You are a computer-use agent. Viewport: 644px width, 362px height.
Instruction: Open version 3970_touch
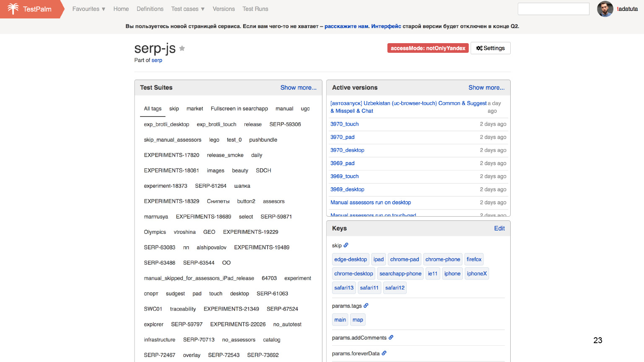[x=345, y=124]
